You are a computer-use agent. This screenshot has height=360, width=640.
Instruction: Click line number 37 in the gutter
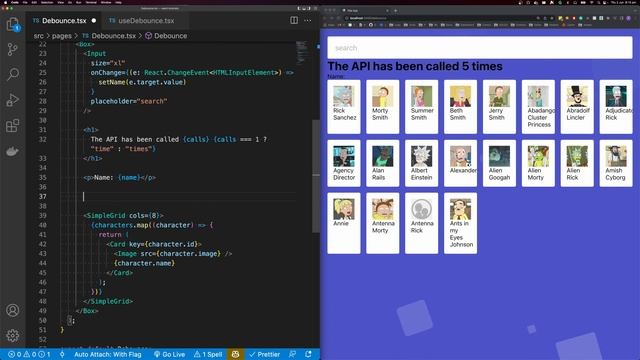(x=43, y=196)
